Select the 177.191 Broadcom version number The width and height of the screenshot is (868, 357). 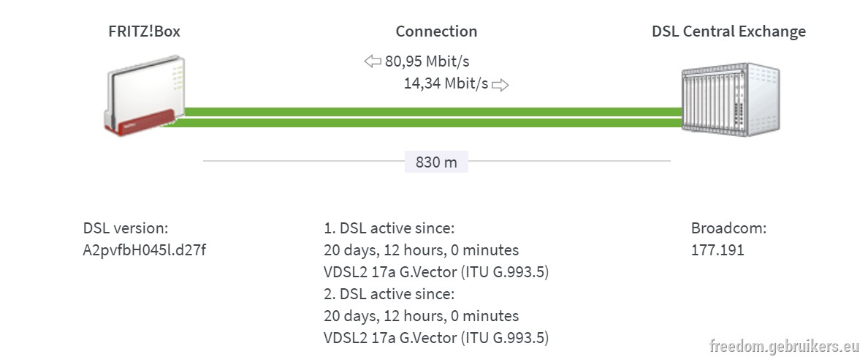tap(717, 250)
